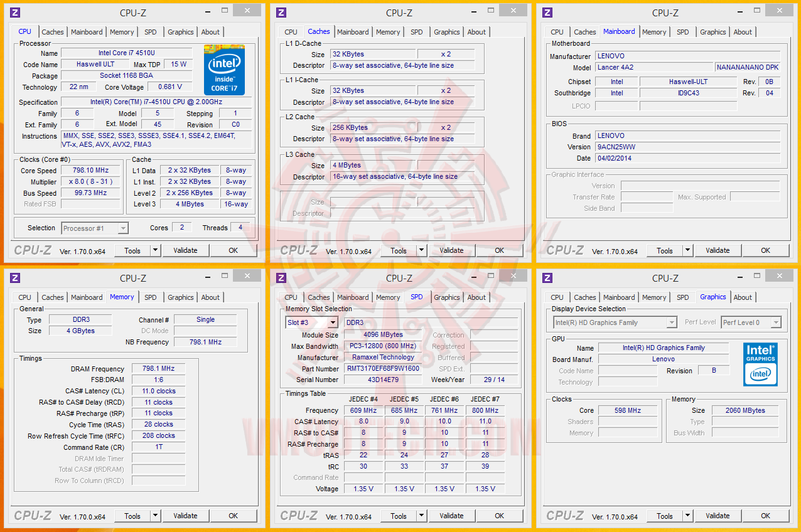Select the SPD tab in the Memory window

pyautogui.click(x=151, y=297)
